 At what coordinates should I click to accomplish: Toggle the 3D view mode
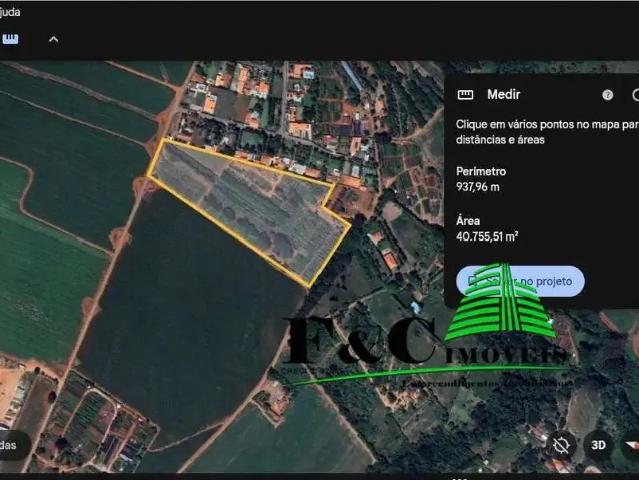pyautogui.click(x=598, y=444)
